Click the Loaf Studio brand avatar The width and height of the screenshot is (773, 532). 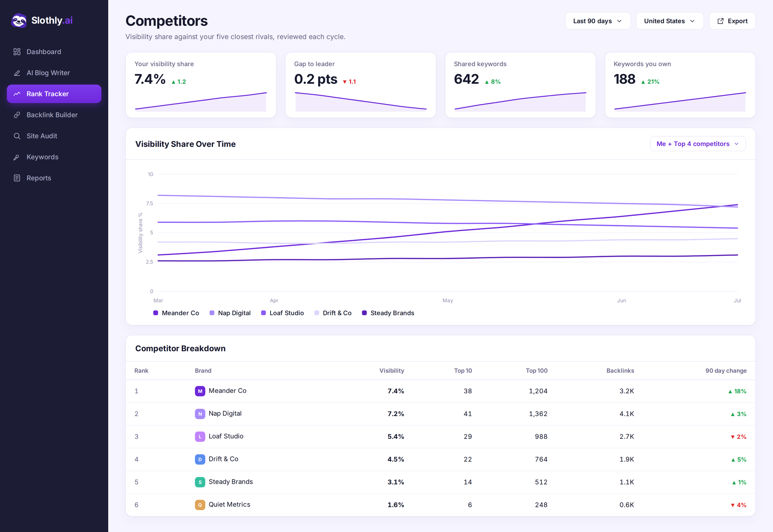point(200,437)
